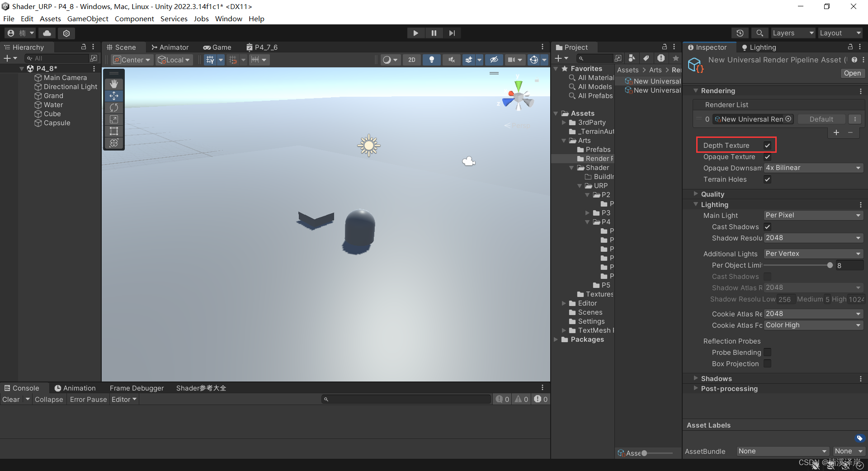Select the Hand view tool
Viewport: 868px width, 471px height.
point(114,84)
